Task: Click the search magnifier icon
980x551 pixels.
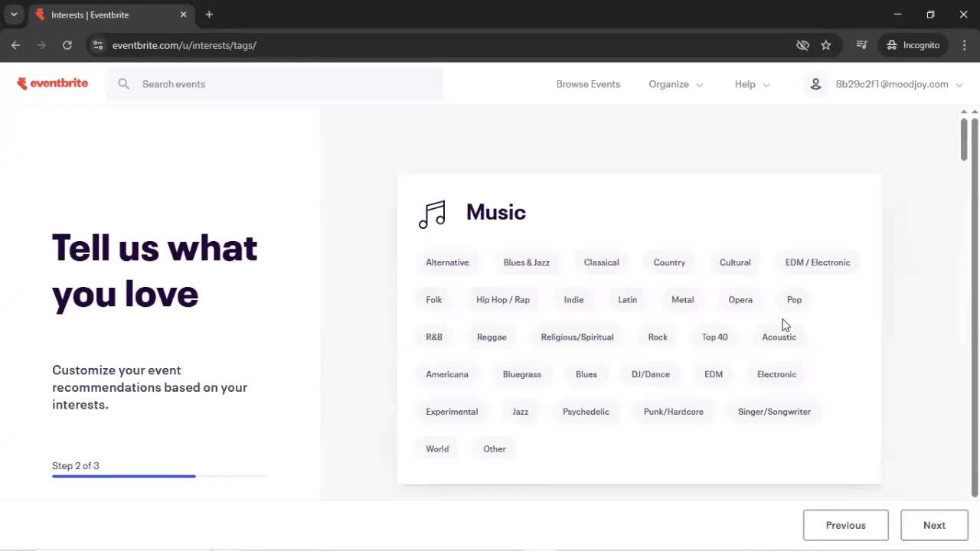Action: [x=123, y=84]
